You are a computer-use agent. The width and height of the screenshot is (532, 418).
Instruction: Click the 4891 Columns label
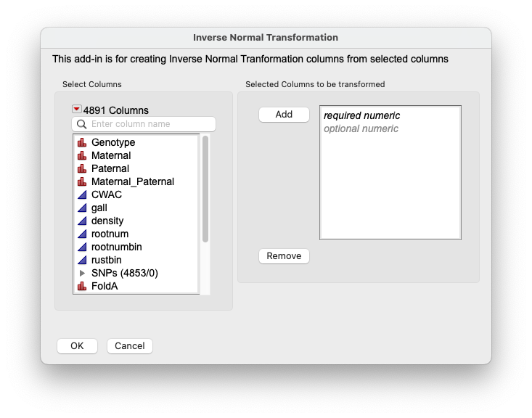[116, 110]
